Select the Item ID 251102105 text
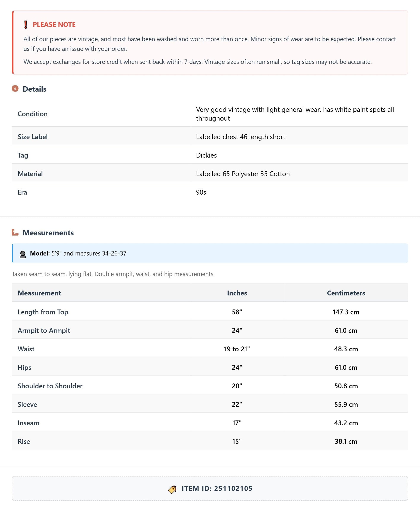This screenshot has height=511, width=420. point(217,489)
